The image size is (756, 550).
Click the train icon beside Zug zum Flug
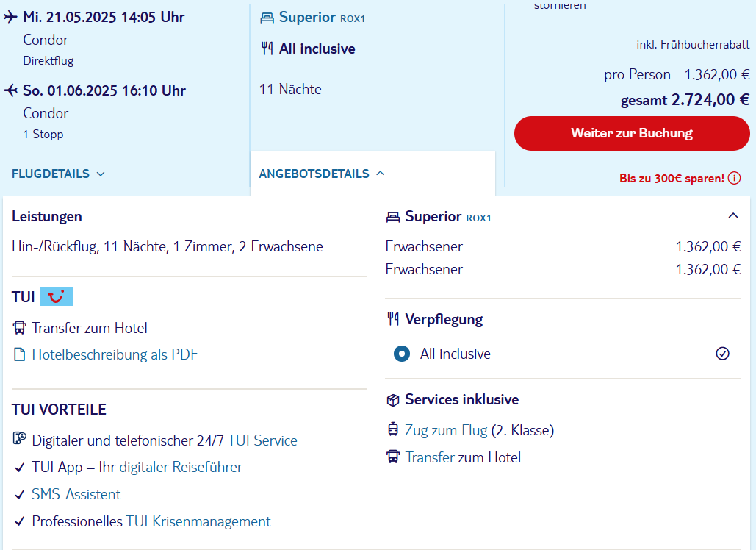(x=393, y=430)
